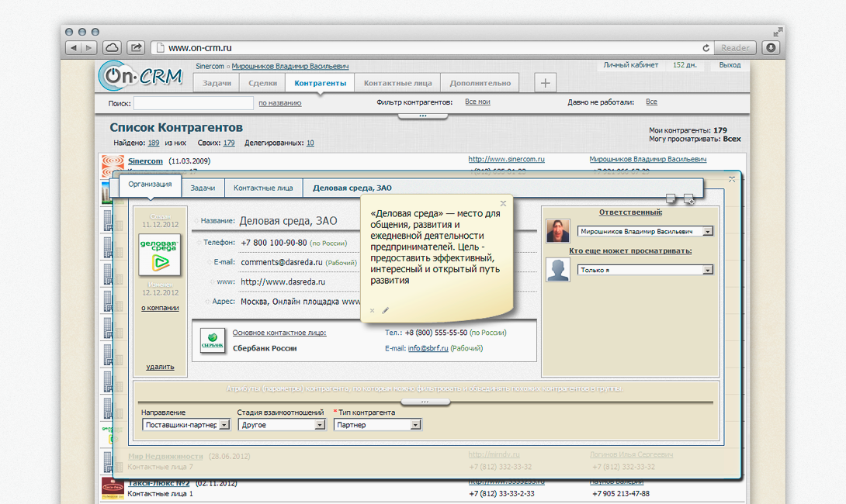Click the building icon beside Мир Недвижимости
Viewport: 846px width, 504px height.
tap(113, 462)
